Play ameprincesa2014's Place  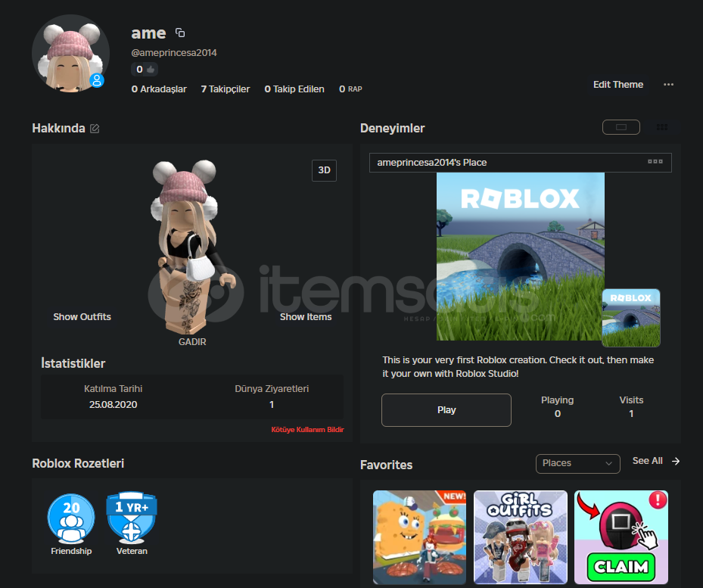point(446,410)
